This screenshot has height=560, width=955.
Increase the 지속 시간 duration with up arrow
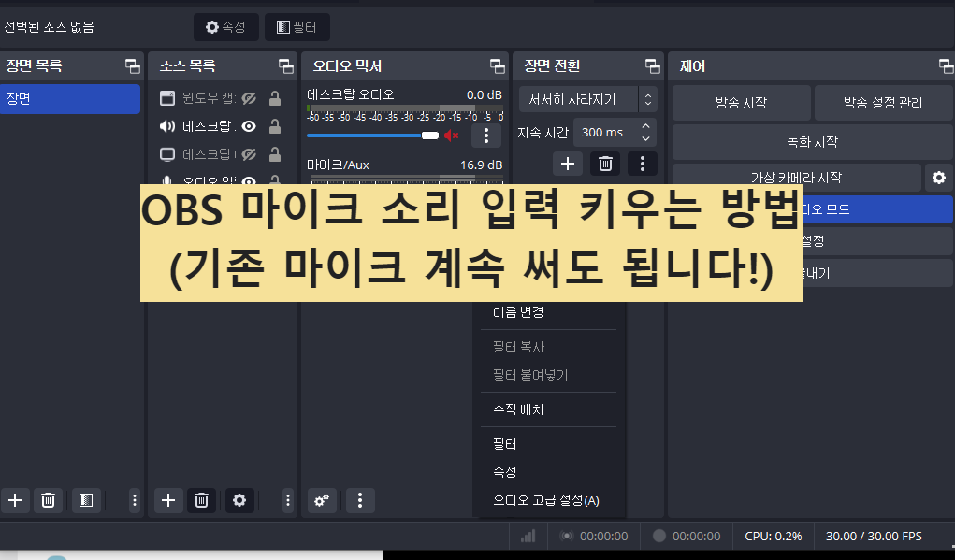pos(645,125)
